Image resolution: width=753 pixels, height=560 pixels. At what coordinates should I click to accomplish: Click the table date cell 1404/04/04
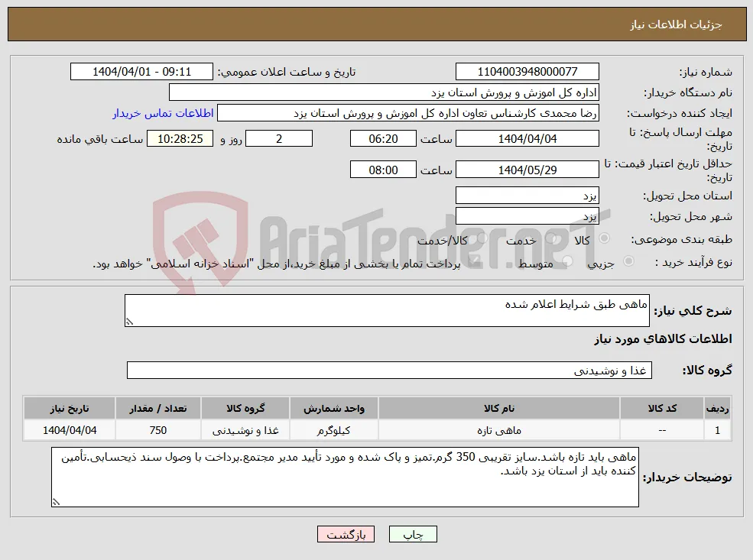point(69,430)
